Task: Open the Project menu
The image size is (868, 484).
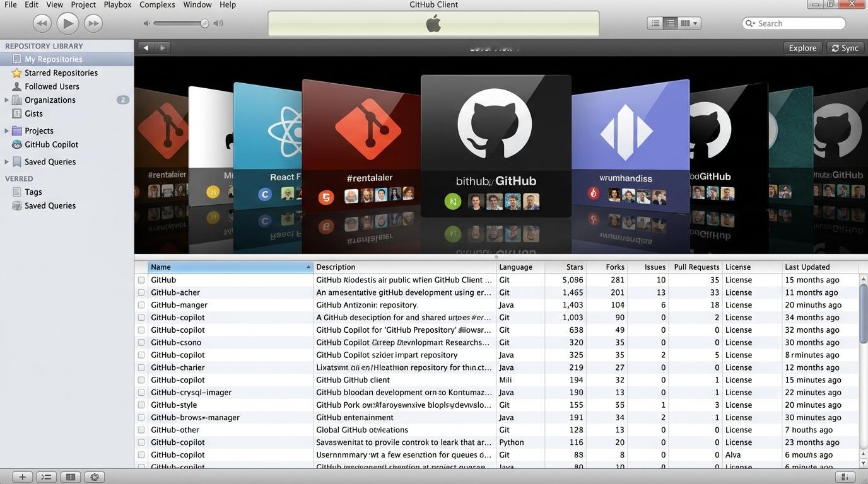Action: [x=83, y=4]
